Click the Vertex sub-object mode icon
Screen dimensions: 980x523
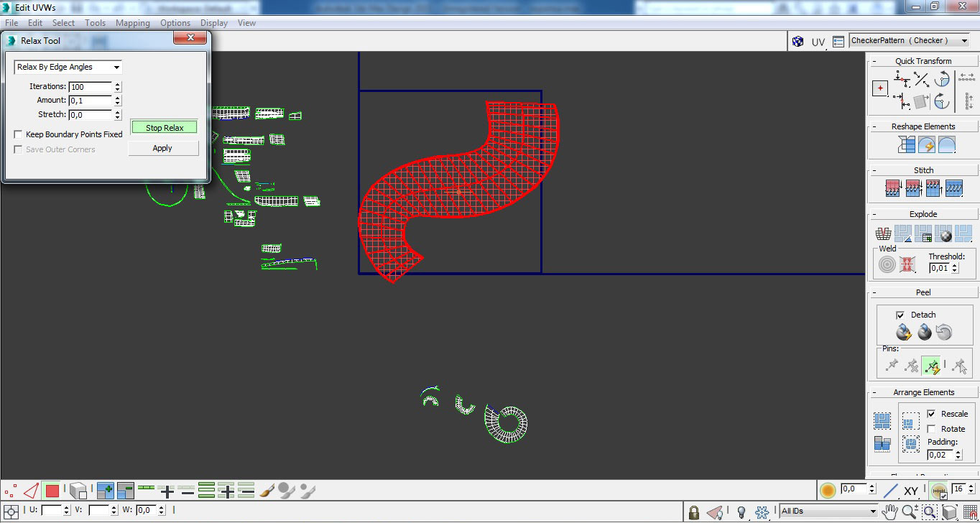(x=10, y=491)
